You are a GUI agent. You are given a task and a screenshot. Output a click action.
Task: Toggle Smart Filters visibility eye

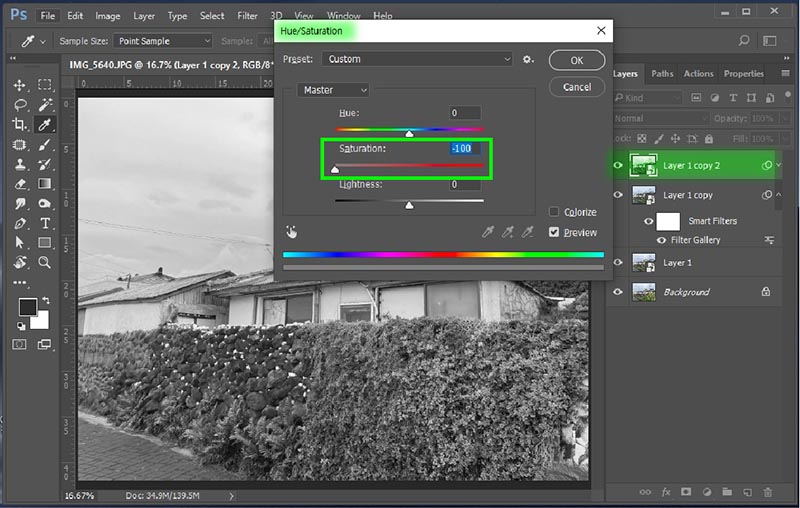tap(648, 221)
